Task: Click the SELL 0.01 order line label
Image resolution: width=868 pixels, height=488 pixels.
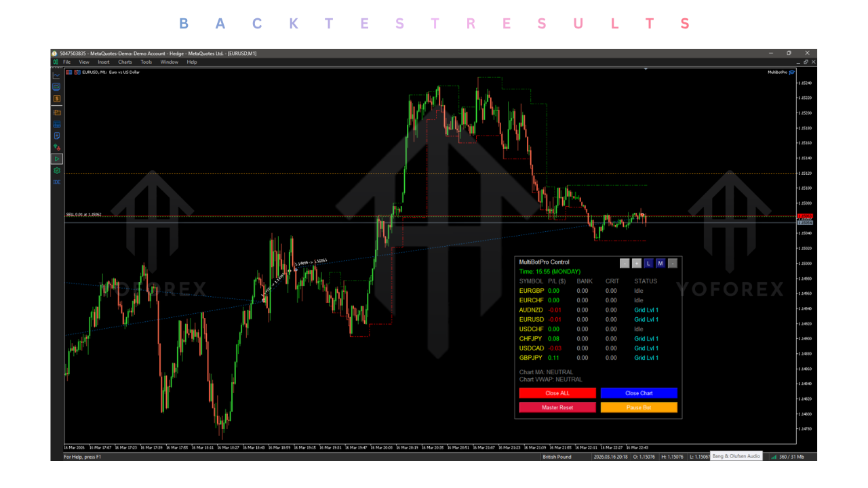Action: coord(83,214)
